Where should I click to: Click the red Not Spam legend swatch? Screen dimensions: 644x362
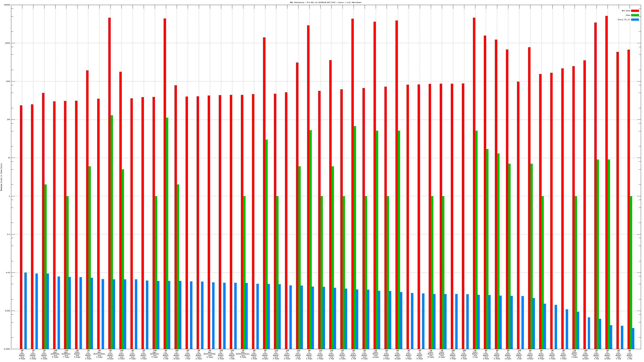[x=635, y=11]
